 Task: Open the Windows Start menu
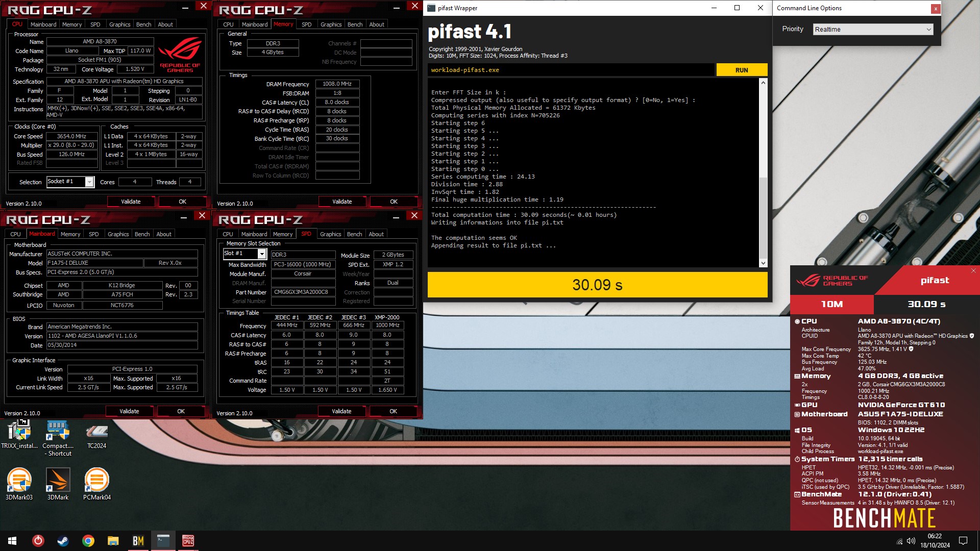12,541
